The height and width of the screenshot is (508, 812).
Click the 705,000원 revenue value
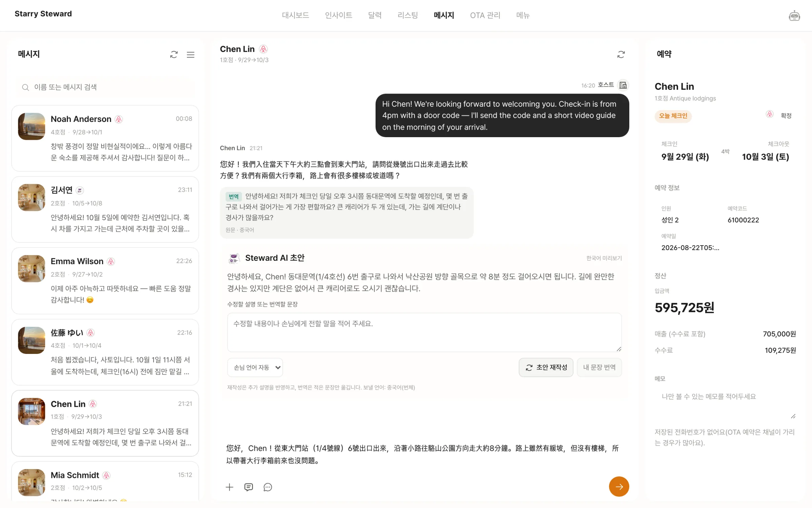(x=779, y=334)
